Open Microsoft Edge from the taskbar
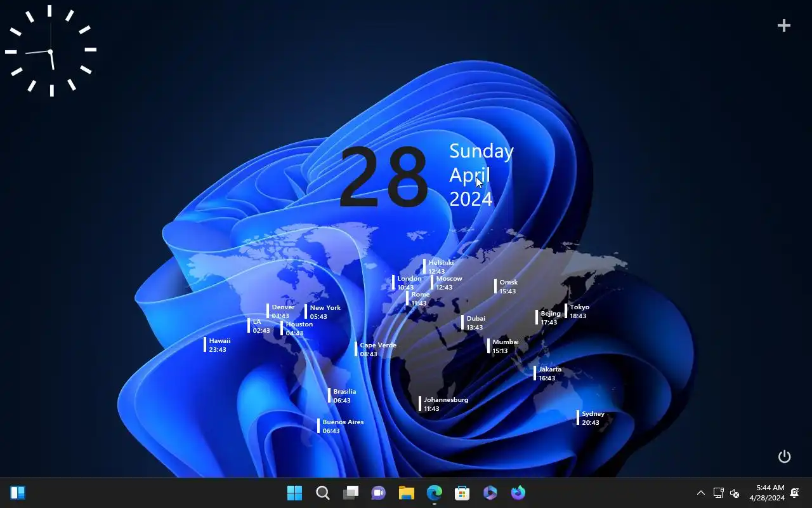The height and width of the screenshot is (508, 812). (435, 493)
